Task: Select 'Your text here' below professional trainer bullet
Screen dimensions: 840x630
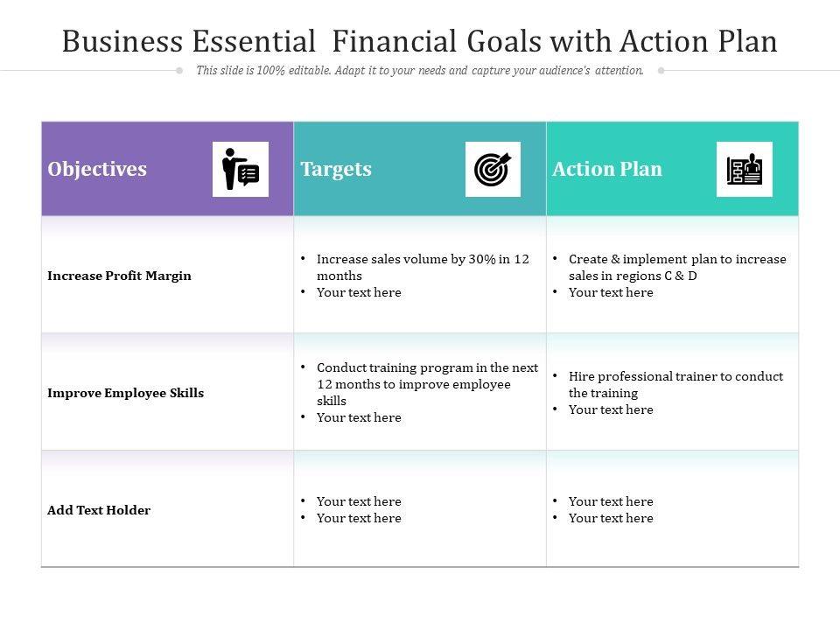Action: coord(611,409)
